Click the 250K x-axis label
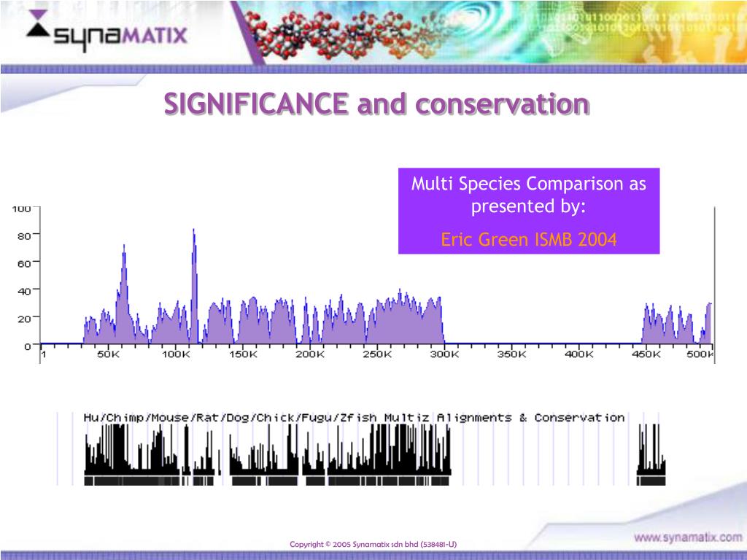 point(377,354)
